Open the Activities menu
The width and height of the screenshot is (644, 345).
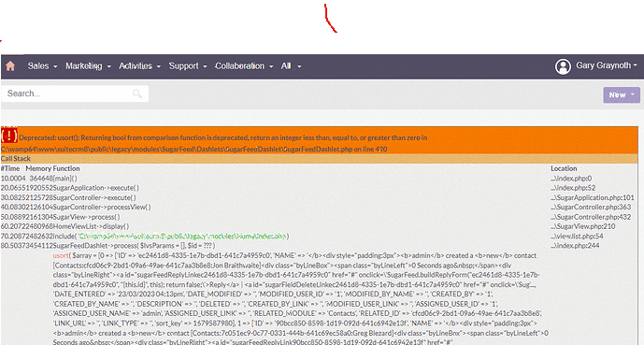[x=139, y=65]
